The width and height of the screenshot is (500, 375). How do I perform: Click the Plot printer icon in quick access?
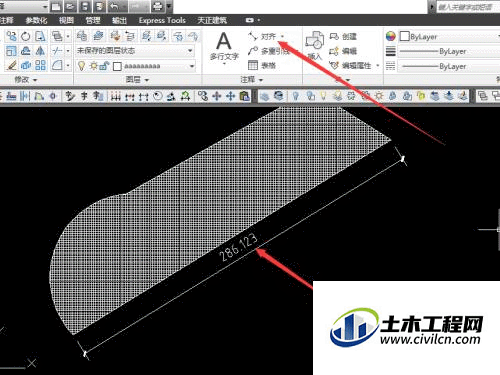[158, 6]
